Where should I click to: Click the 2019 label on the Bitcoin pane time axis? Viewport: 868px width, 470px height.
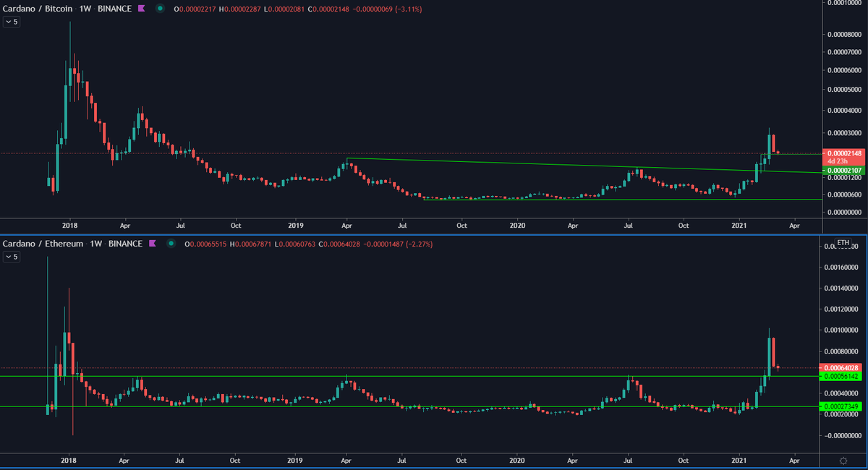[x=295, y=225]
